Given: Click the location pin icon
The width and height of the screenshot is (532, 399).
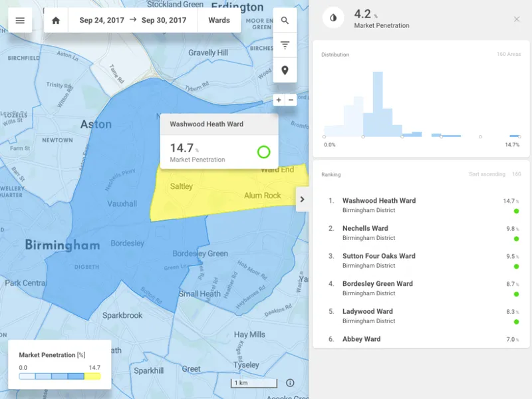Looking at the screenshot, I should pyautogui.click(x=285, y=70).
